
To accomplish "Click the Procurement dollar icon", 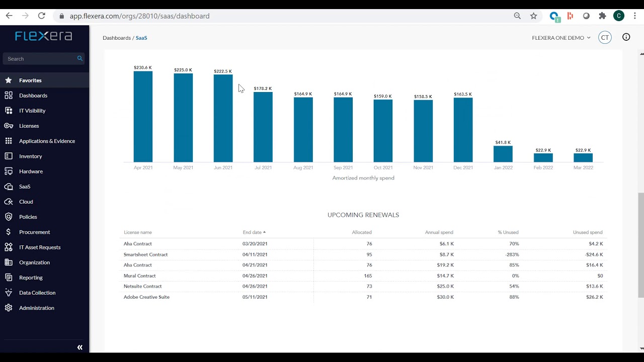I will (x=9, y=232).
